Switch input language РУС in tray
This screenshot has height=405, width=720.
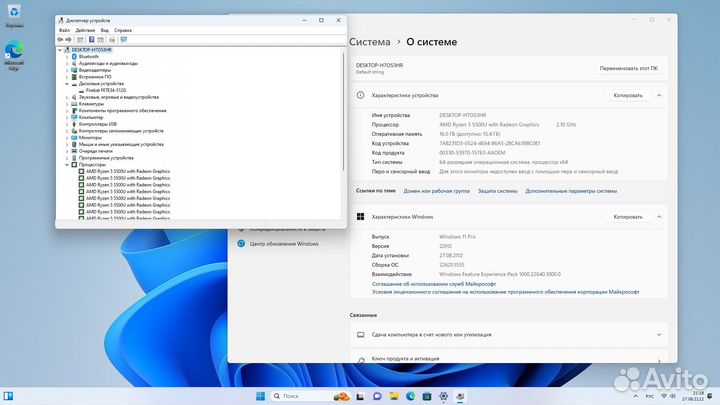(649, 396)
